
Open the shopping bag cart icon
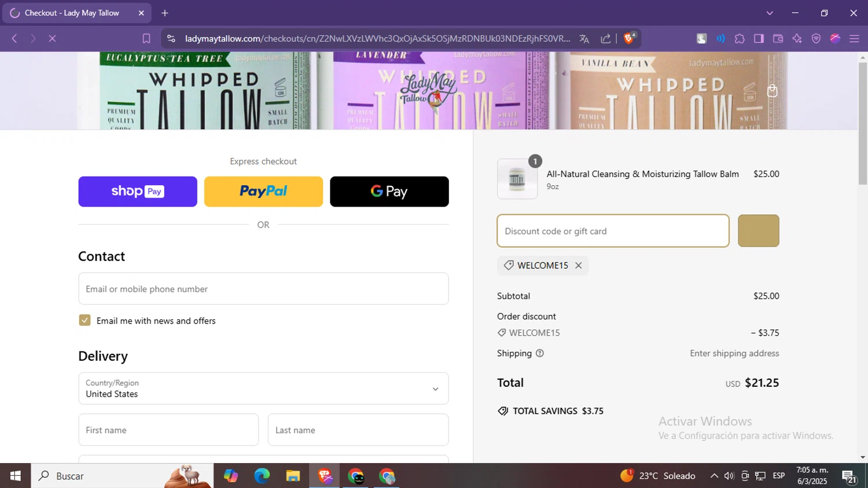click(x=772, y=91)
